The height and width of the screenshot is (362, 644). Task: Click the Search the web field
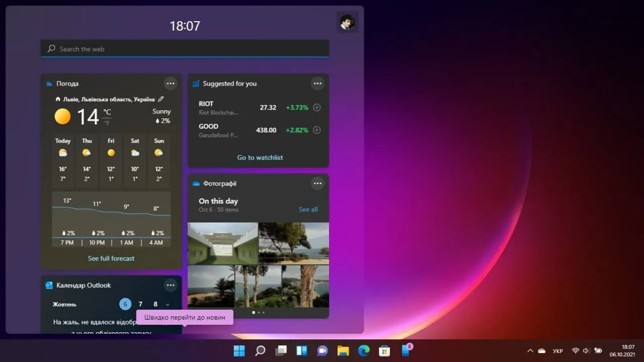[185, 49]
